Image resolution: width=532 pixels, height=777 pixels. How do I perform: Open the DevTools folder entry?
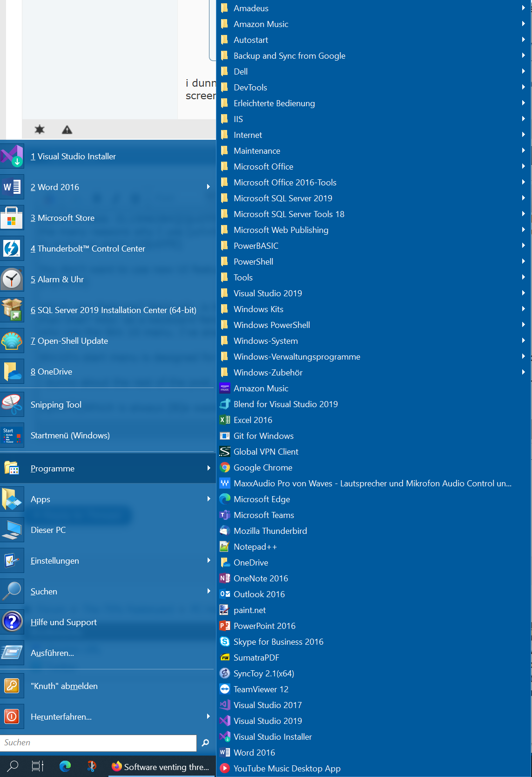point(373,88)
